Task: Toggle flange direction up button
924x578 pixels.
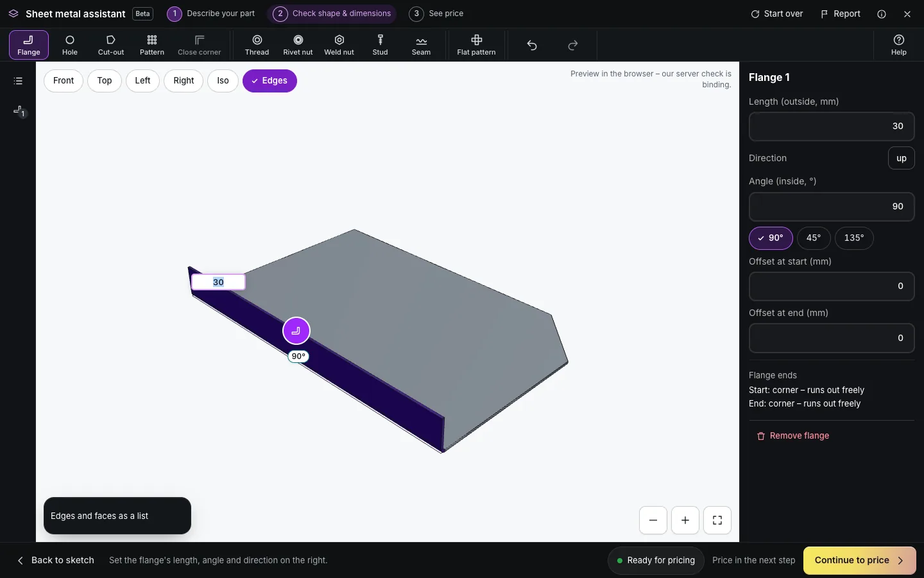Action: tap(902, 158)
